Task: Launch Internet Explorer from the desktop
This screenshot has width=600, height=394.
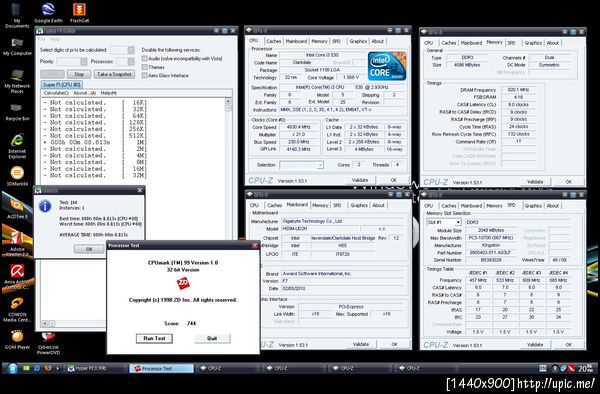Action: point(17,146)
